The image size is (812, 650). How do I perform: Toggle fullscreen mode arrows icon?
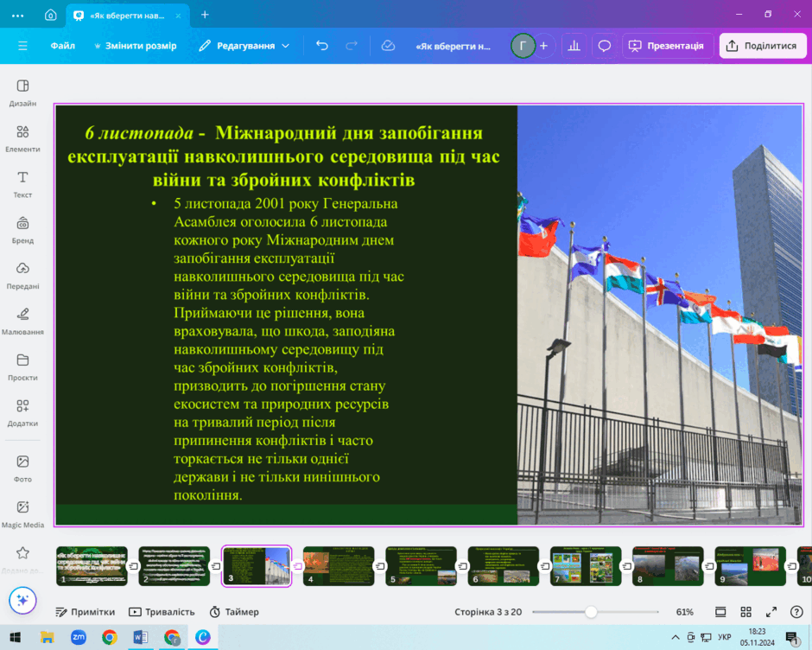pyautogui.click(x=771, y=612)
